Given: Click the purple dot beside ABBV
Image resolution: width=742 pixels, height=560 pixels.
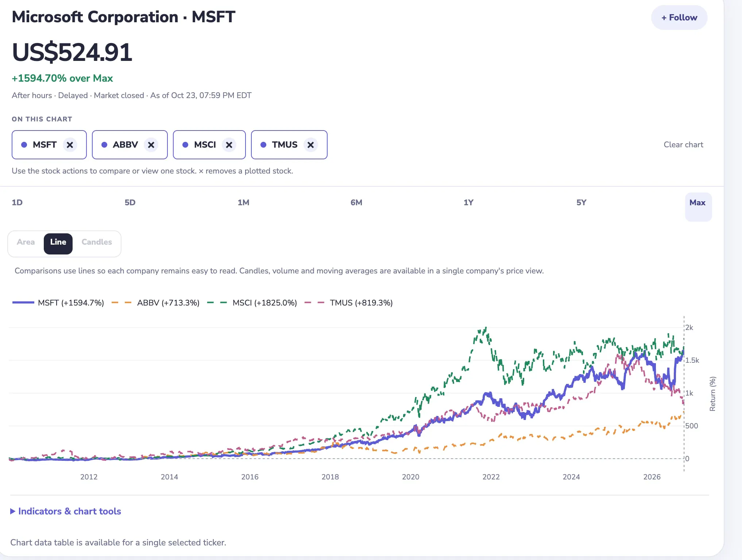Looking at the screenshot, I should coord(104,145).
